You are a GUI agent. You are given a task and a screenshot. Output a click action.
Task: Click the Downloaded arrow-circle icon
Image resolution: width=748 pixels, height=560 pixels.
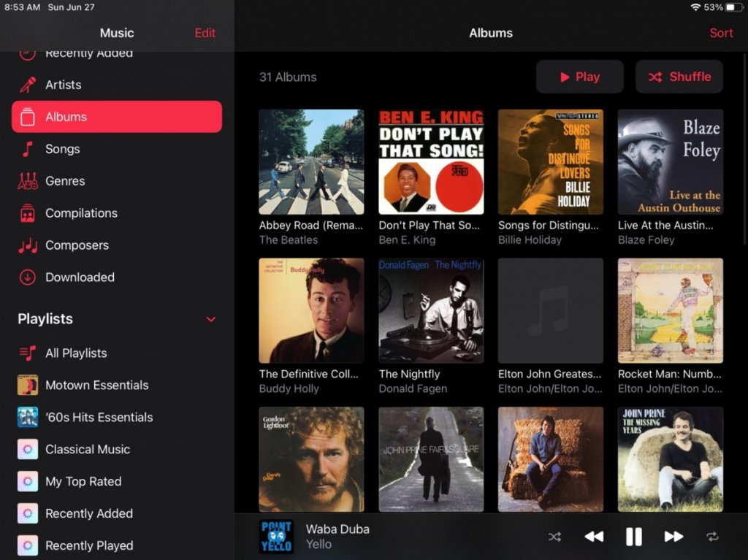pos(28,277)
